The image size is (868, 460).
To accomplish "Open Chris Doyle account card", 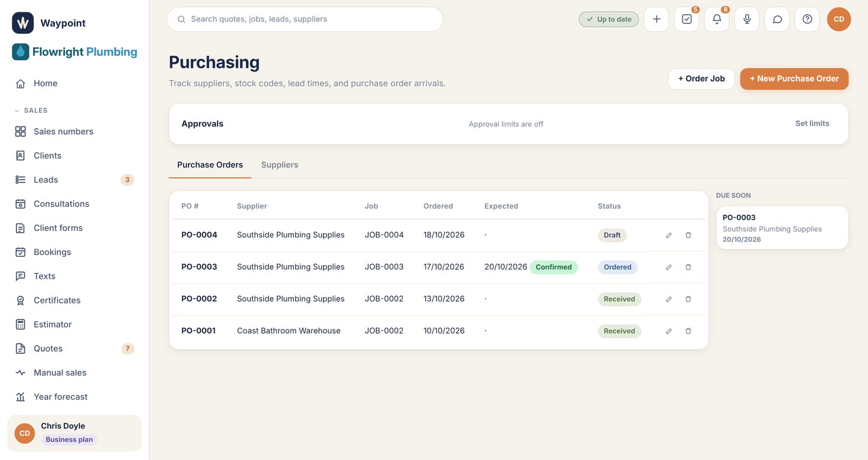I will point(74,433).
